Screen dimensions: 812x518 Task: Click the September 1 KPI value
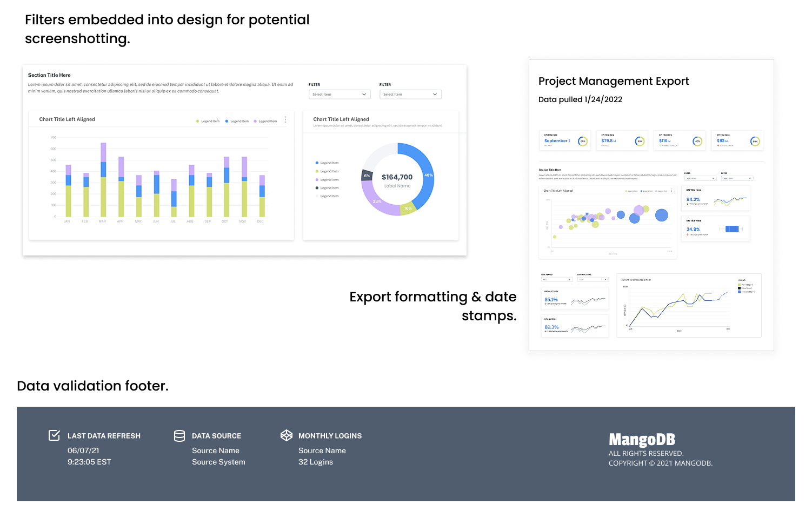point(557,140)
